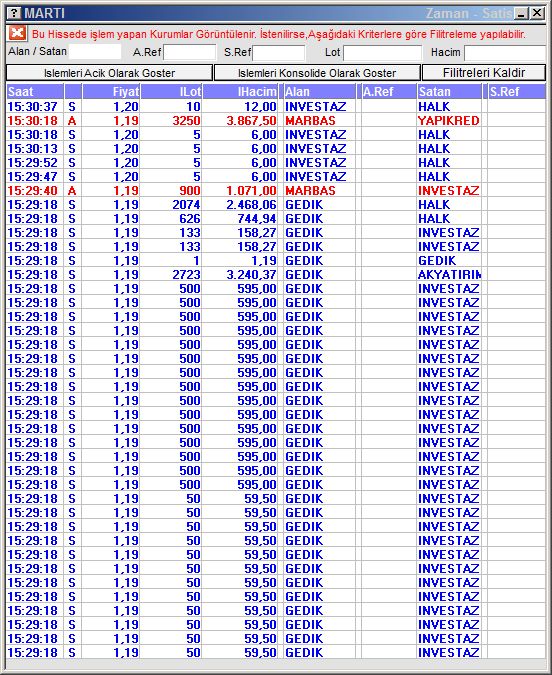Sort by ILot column header
The height and width of the screenshot is (675, 552).
[171, 91]
